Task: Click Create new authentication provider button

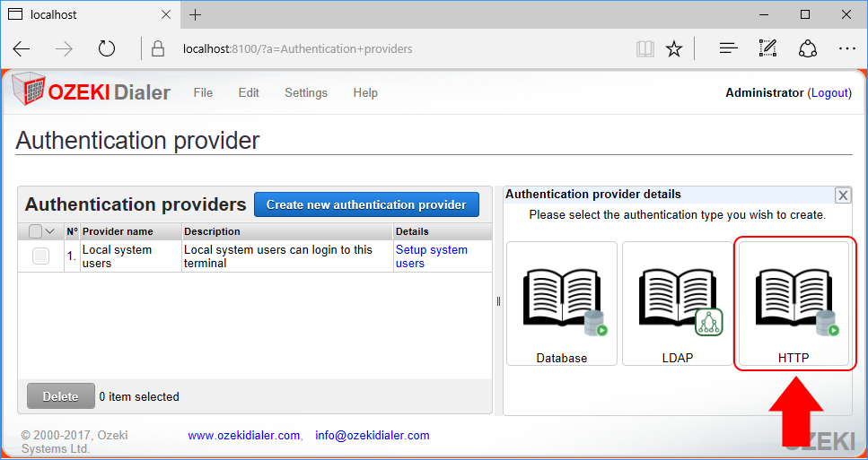Action: (x=366, y=204)
